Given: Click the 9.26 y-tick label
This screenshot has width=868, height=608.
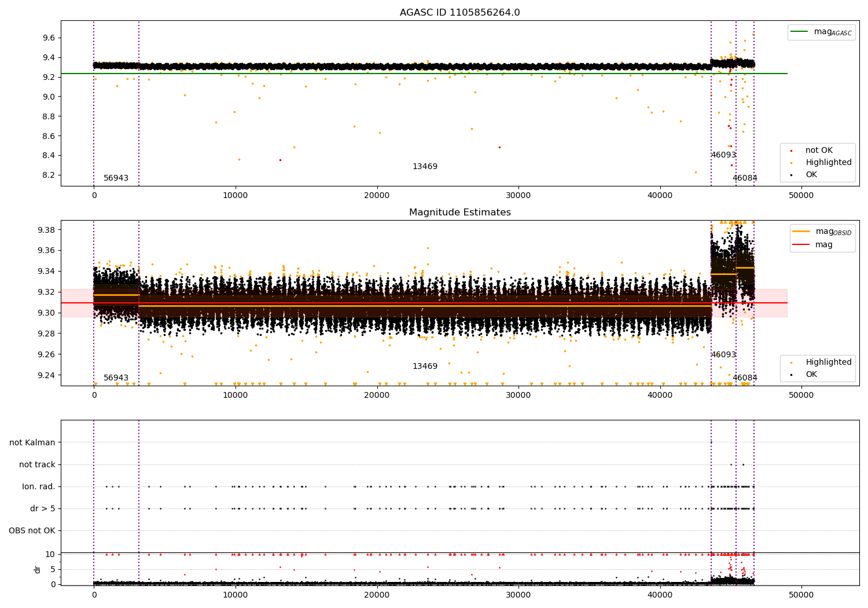Looking at the screenshot, I should pyautogui.click(x=46, y=354).
